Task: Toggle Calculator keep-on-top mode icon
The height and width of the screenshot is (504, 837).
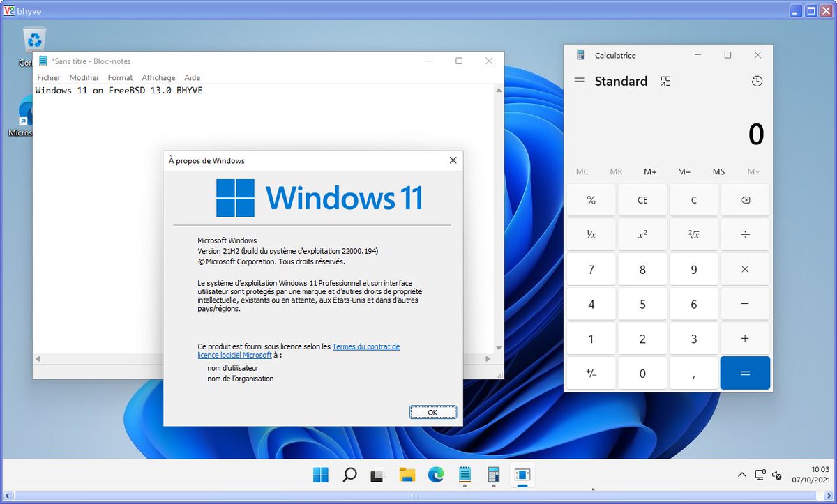Action: [665, 82]
